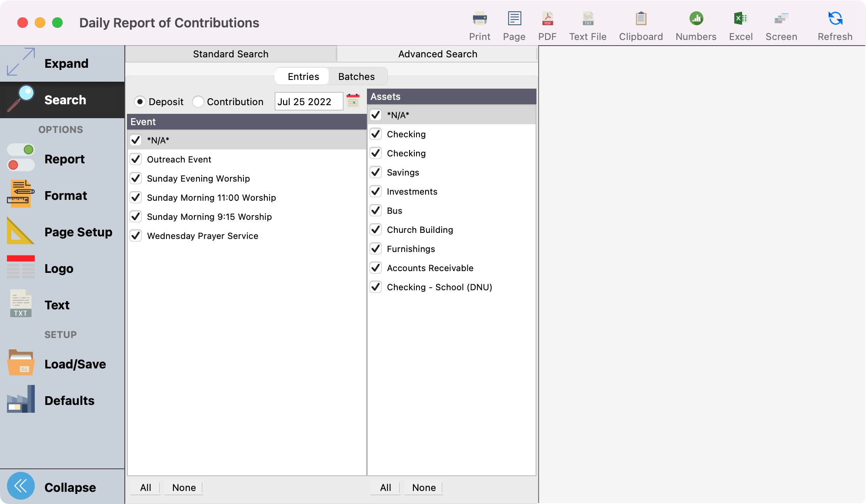Viewport: 866px width, 504px height.
Task: Send report output to Screen
Action: tap(781, 24)
